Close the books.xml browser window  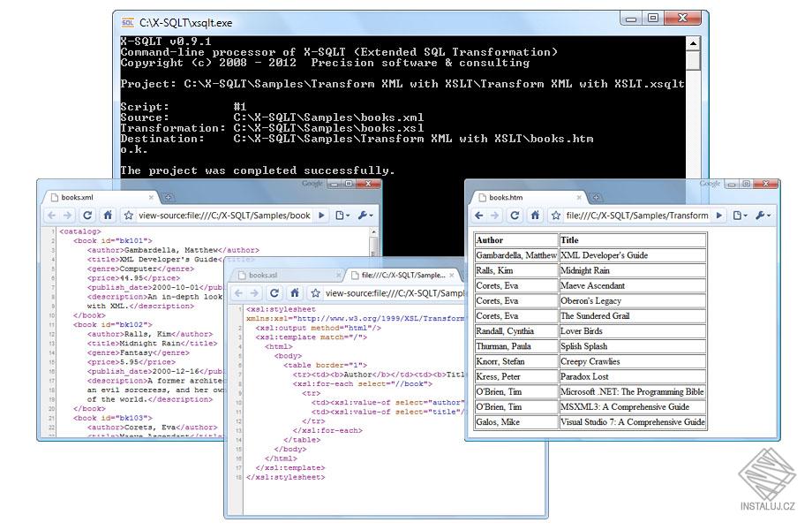click(x=368, y=184)
